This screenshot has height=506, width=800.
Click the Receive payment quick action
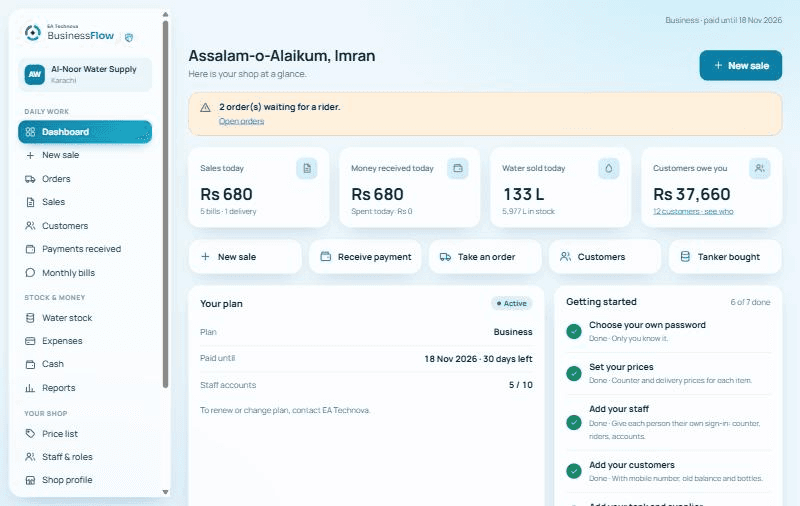tap(365, 257)
